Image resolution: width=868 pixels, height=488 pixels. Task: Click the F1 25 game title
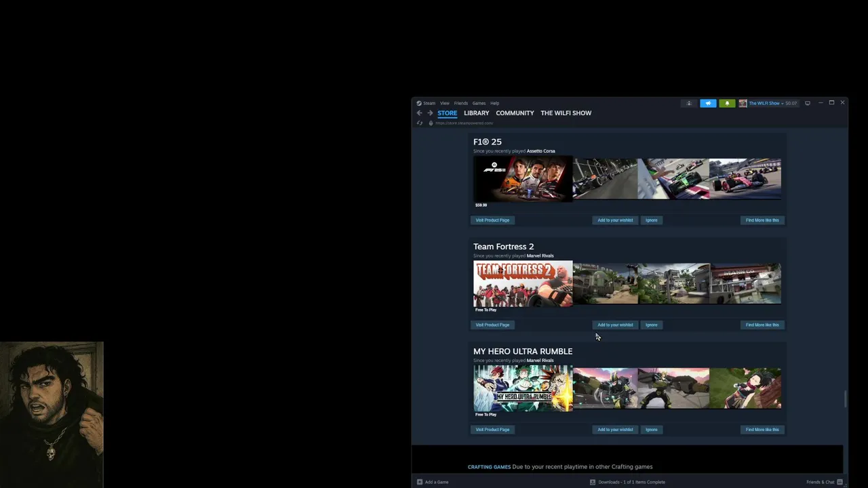(x=488, y=142)
